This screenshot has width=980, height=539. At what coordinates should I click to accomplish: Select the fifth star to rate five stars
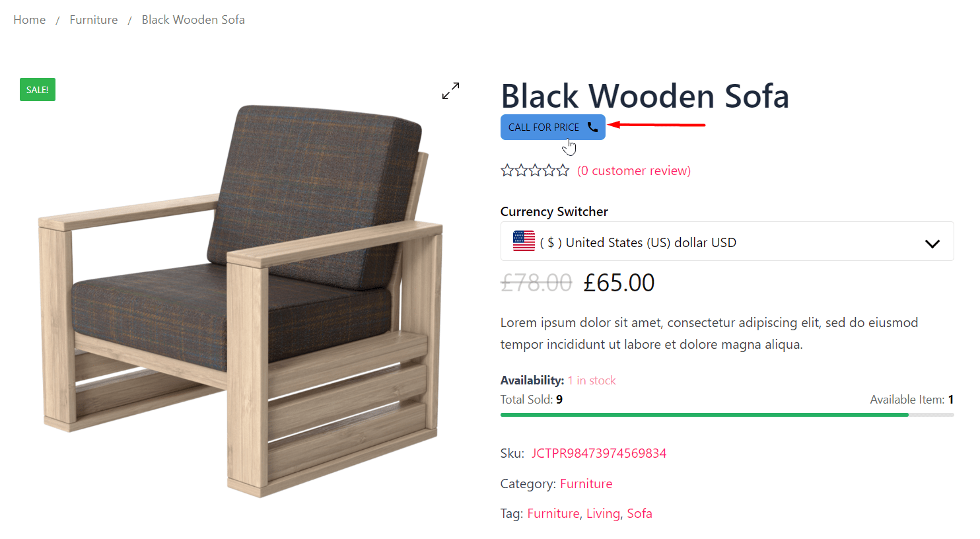click(563, 170)
